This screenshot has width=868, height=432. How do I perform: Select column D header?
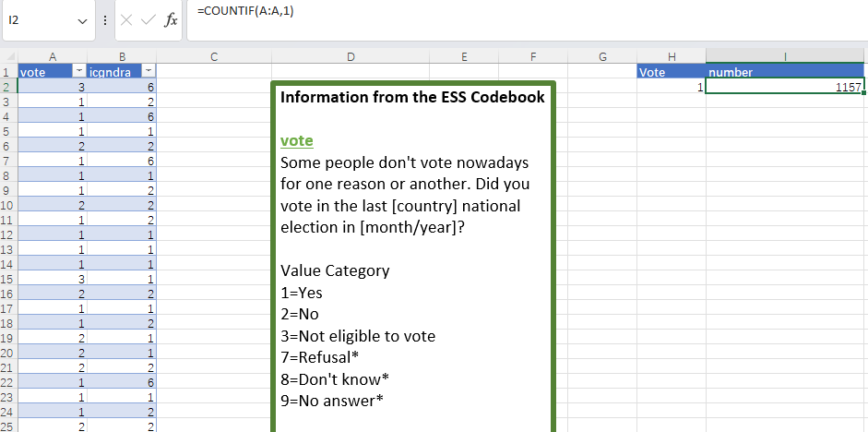tap(351, 56)
